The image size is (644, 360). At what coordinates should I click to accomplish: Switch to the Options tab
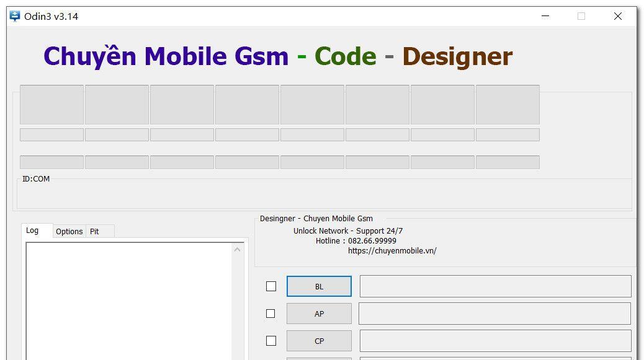pos(69,231)
